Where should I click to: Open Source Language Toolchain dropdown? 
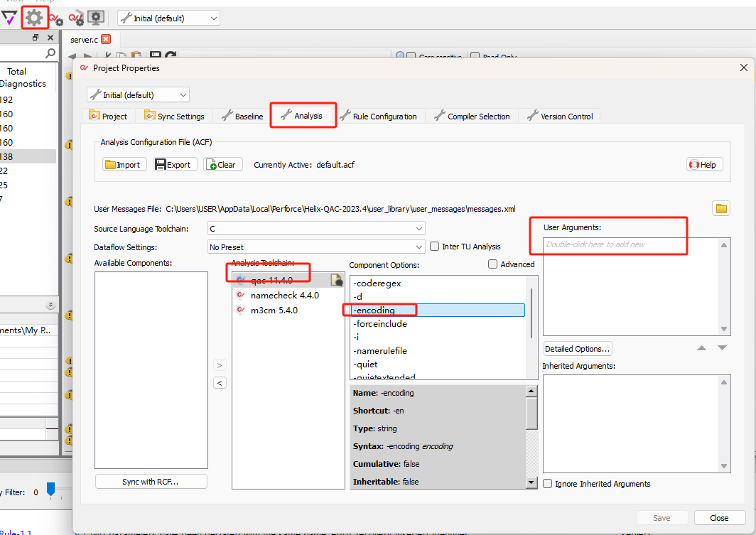pyautogui.click(x=316, y=229)
